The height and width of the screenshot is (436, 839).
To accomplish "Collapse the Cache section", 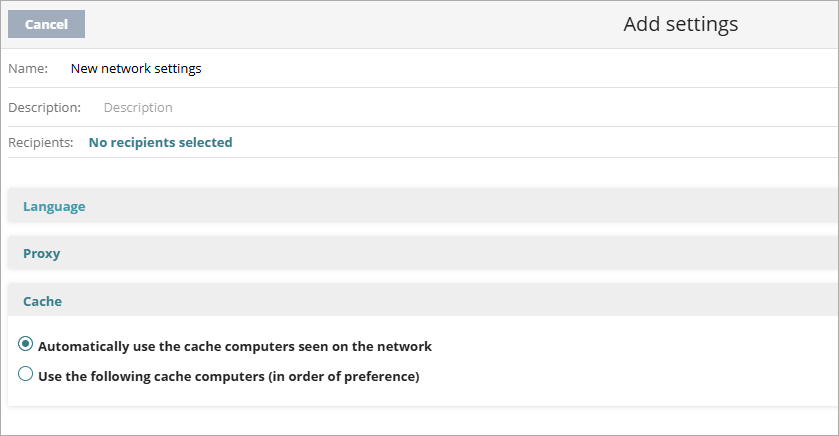I will click(x=43, y=300).
